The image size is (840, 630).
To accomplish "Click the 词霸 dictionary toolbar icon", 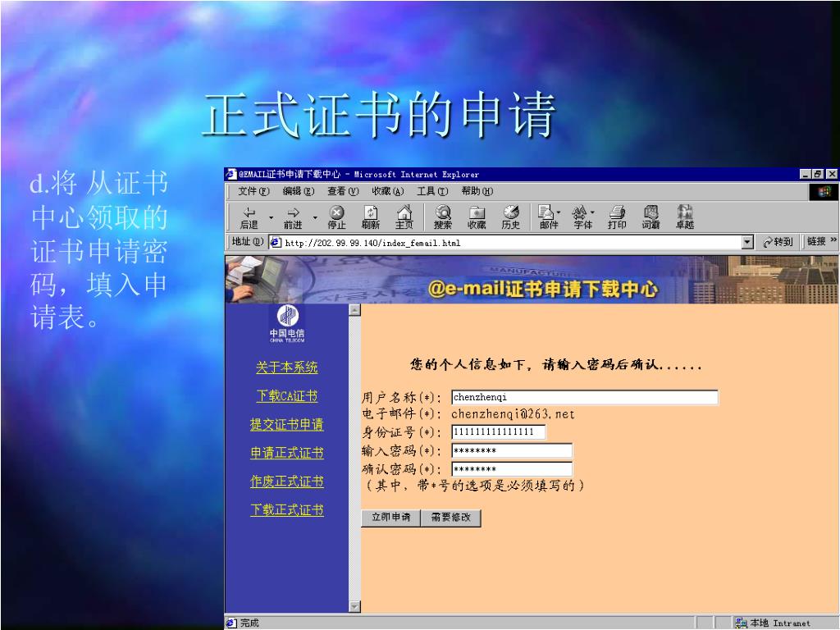I will pyautogui.click(x=651, y=217).
